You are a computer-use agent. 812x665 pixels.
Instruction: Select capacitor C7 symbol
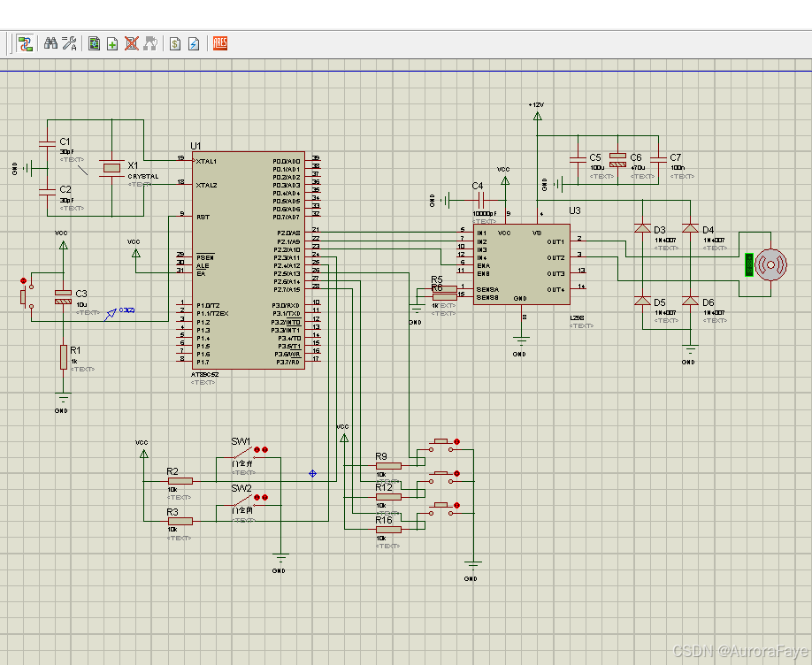click(658, 160)
